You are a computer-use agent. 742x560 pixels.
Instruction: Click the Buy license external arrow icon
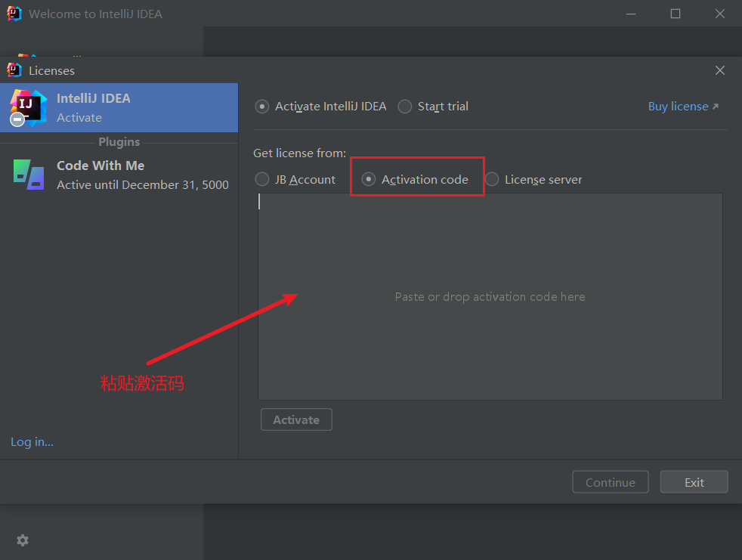tap(716, 107)
